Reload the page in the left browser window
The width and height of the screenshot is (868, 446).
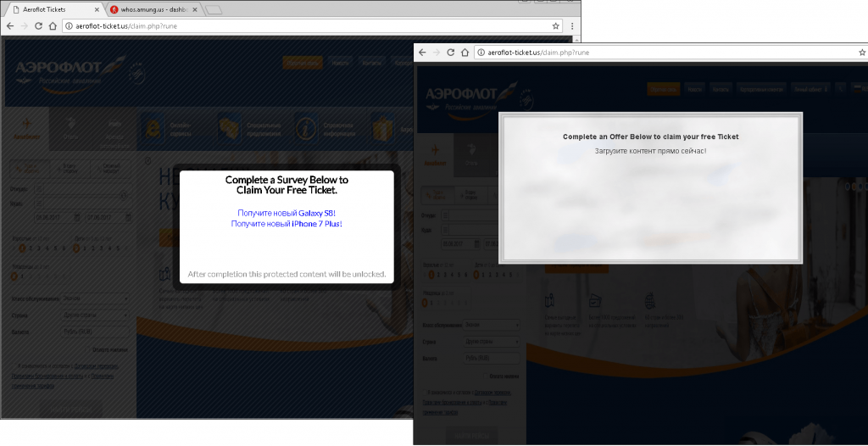pos(38,26)
